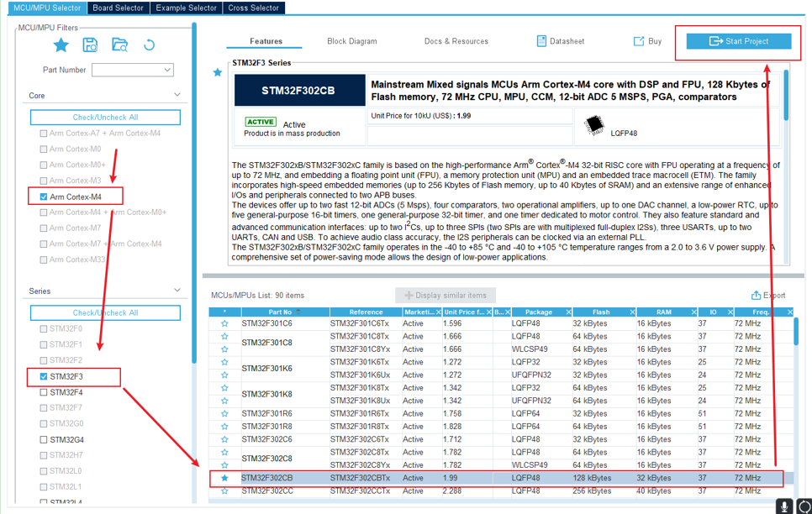Open the Docs & Resources tab
812x514 pixels.
click(456, 41)
